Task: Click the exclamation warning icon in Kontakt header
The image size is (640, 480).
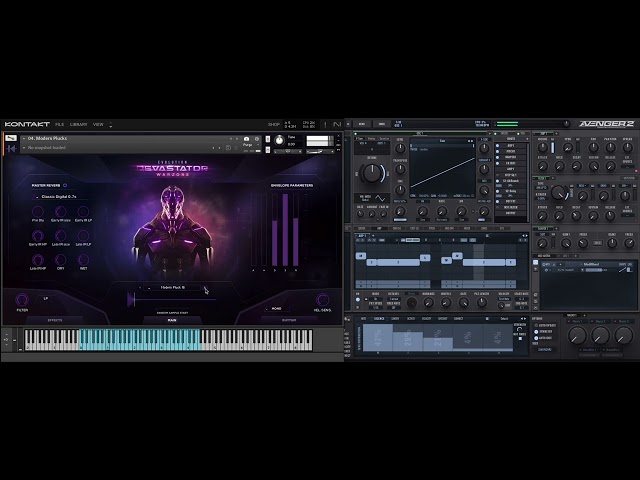Action: 325,124
